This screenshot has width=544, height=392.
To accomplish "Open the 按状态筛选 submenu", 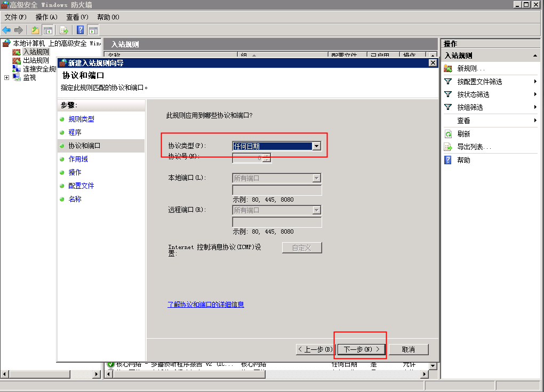I will (x=473, y=94).
